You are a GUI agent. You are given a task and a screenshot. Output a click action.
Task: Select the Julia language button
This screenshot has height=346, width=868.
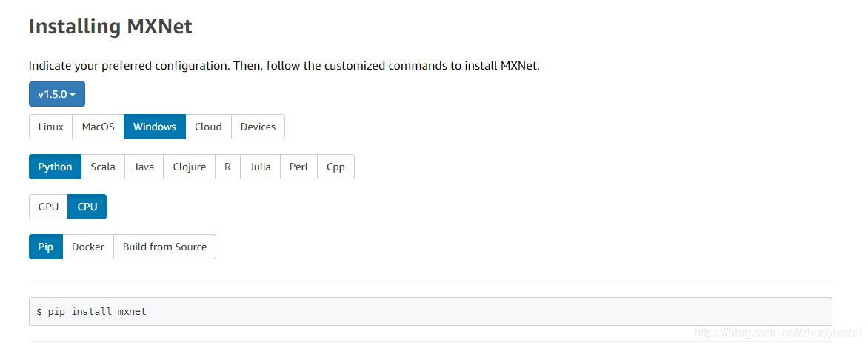click(260, 167)
